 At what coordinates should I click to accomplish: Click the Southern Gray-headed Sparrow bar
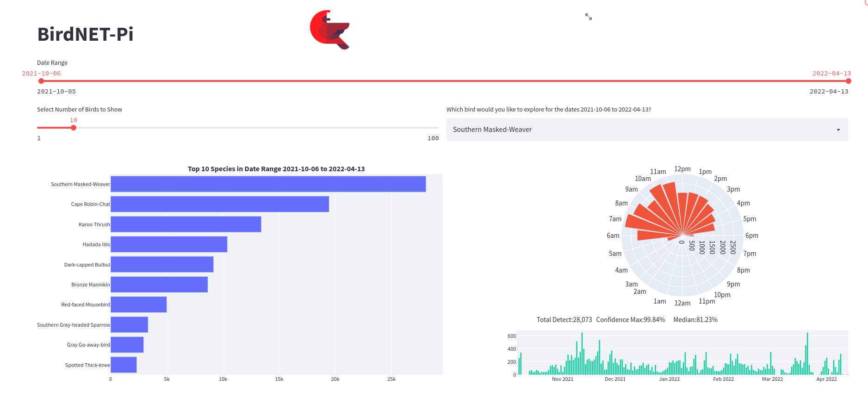pyautogui.click(x=129, y=325)
